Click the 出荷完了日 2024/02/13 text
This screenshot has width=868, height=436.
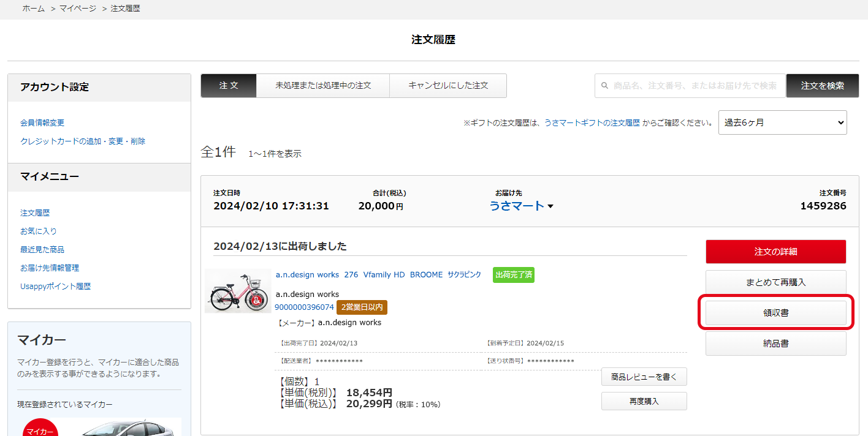pyautogui.click(x=318, y=343)
